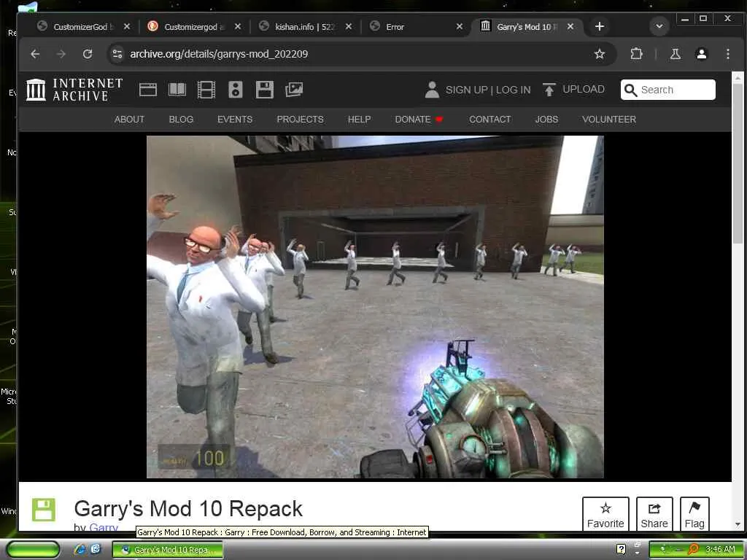Viewport: 747px width, 560px height.
Task: Click the help question-mark tray icon
Action: pyautogui.click(x=621, y=549)
